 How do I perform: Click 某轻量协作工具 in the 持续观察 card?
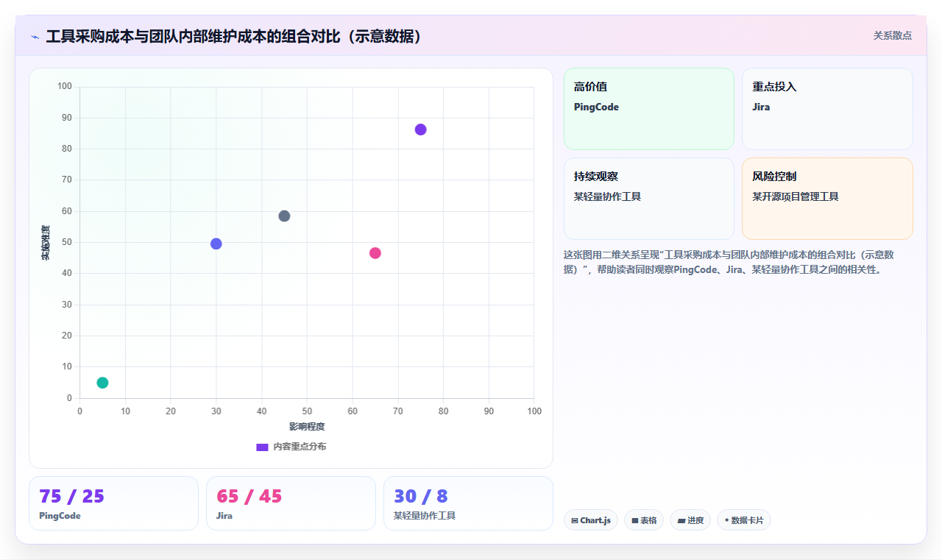click(607, 197)
